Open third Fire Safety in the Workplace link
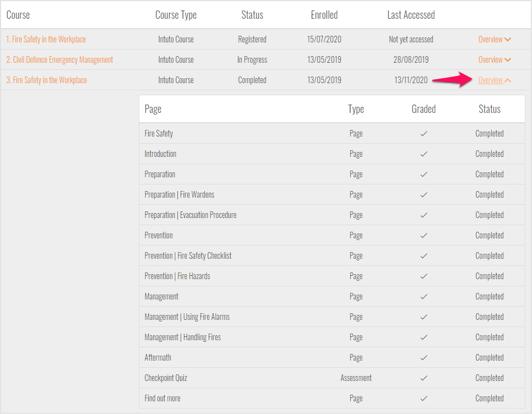Image resolution: width=532 pixels, height=414 pixels. pos(47,80)
